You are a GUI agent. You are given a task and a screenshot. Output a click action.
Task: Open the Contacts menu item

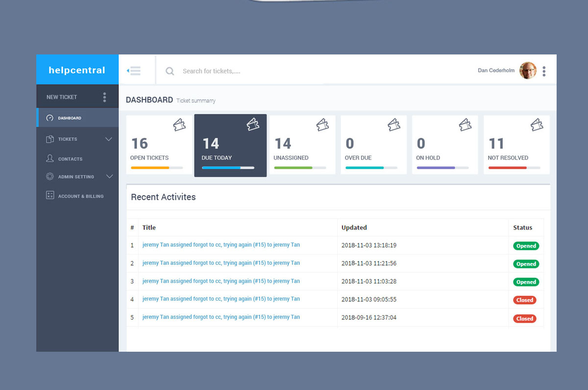(x=70, y=159)
